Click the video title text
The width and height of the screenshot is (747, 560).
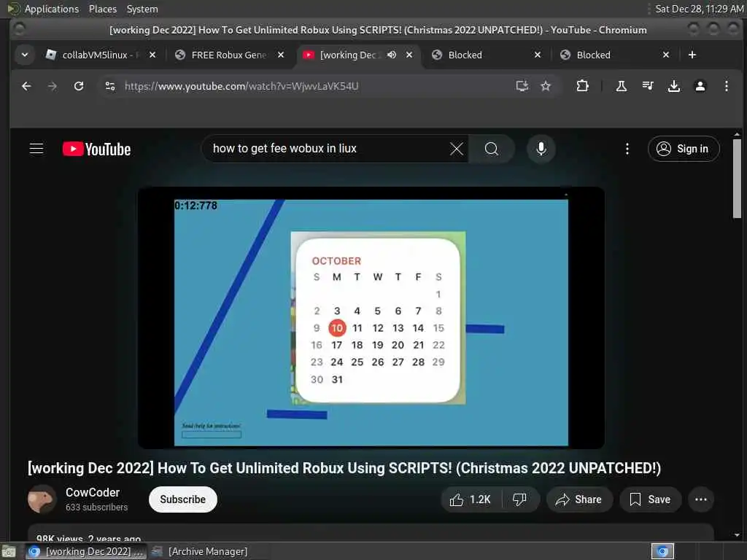pos(344,468)
